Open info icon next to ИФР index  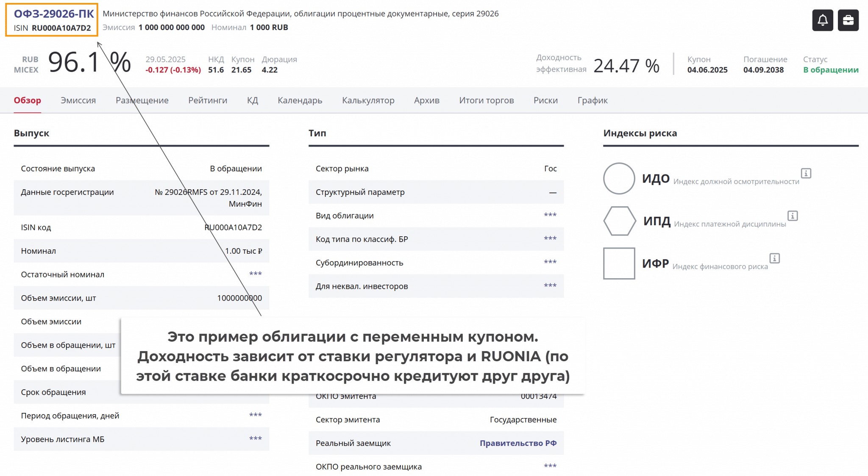[774, 258]
